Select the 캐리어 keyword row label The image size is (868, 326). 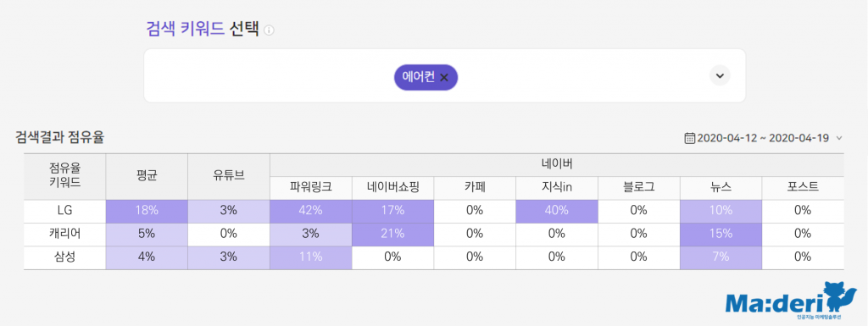(x=64, y=233)
